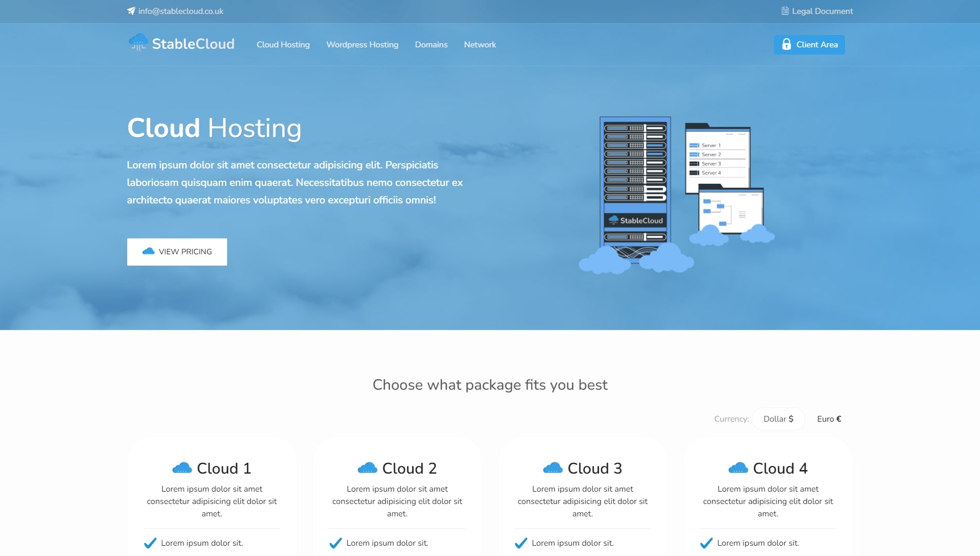Screen dimensions: 980x556
Task: Open the Wordpress Hosting menu item
Action: tap(362, 45)
